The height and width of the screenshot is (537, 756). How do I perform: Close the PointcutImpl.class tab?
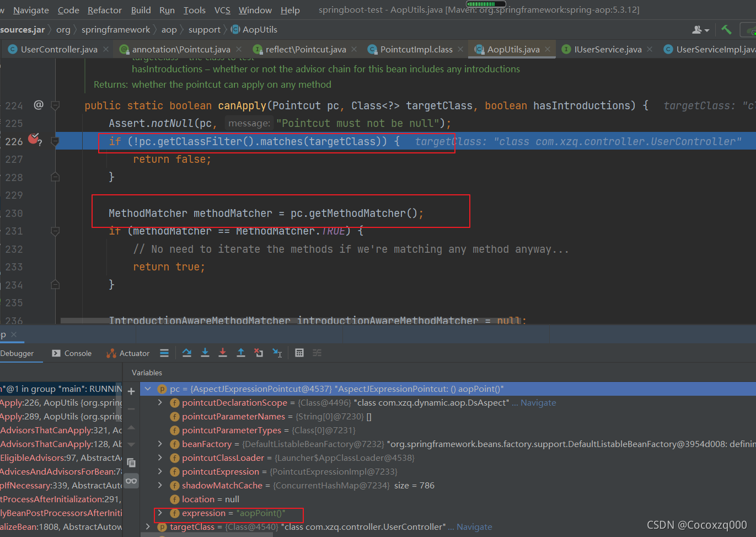[460, 49]
